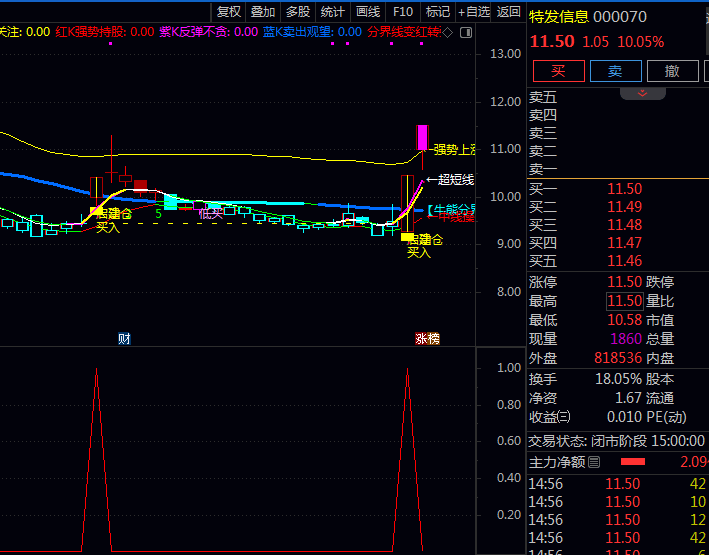Select 买一 price 11.50

tap(624, 189)
